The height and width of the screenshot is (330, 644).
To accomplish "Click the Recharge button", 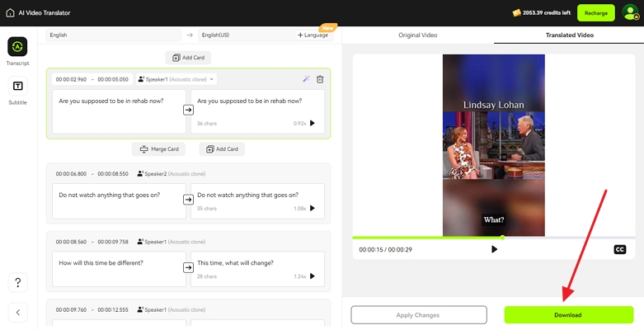I will pyautogui.click(x=596, y=12).
